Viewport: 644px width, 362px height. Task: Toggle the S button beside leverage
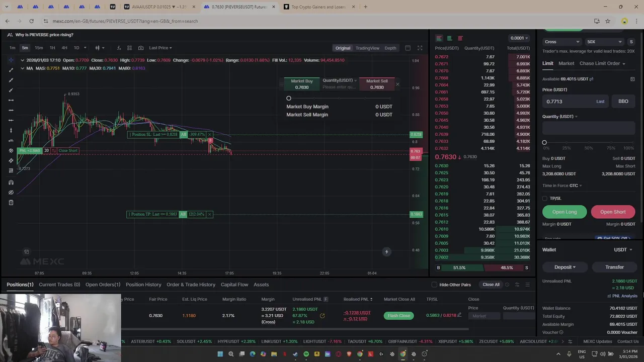coord(631,42)
